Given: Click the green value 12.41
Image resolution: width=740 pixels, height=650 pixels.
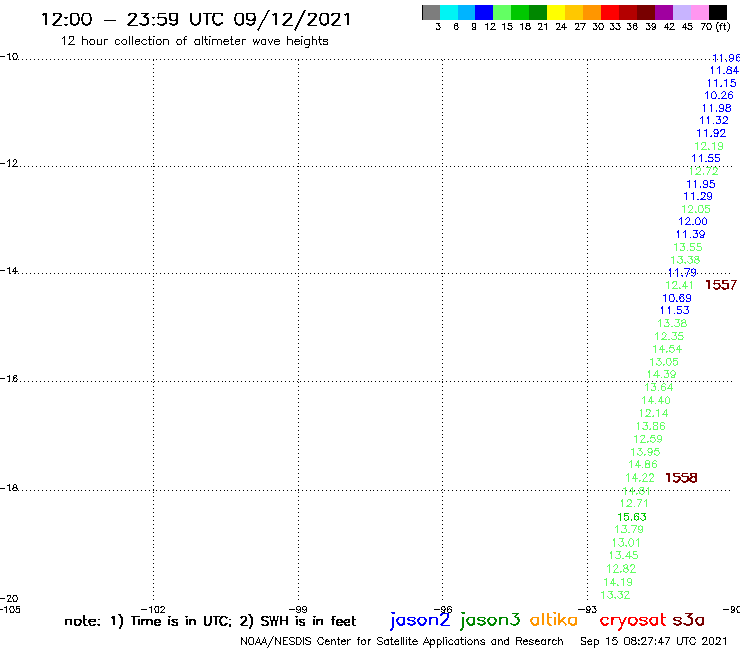Looking at the screenshot, I should coord(680,285).
